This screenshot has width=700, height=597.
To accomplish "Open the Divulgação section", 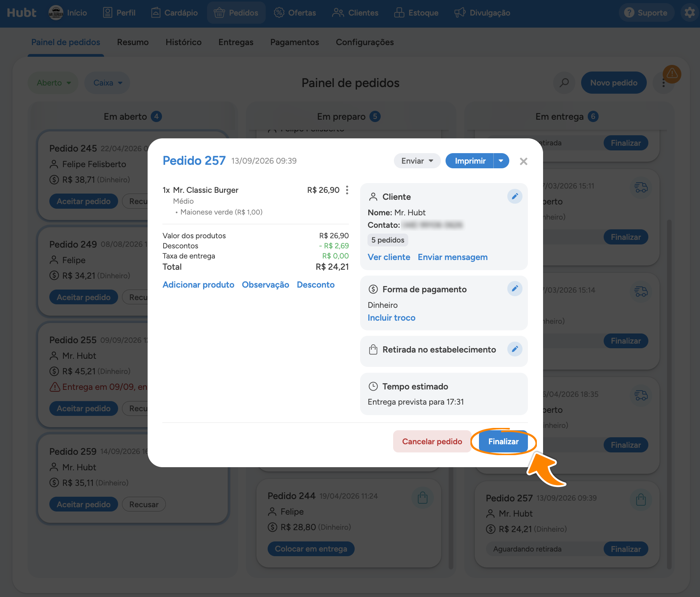I will click(482, 13).
